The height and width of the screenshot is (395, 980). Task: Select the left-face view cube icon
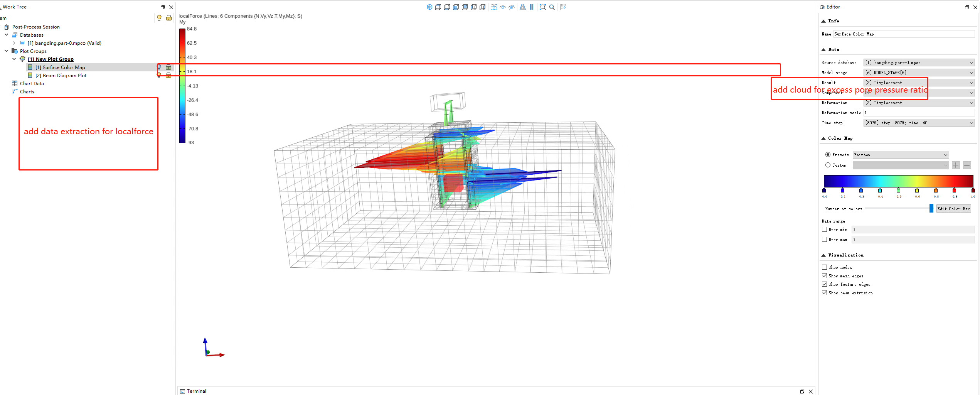pos(474,7)
